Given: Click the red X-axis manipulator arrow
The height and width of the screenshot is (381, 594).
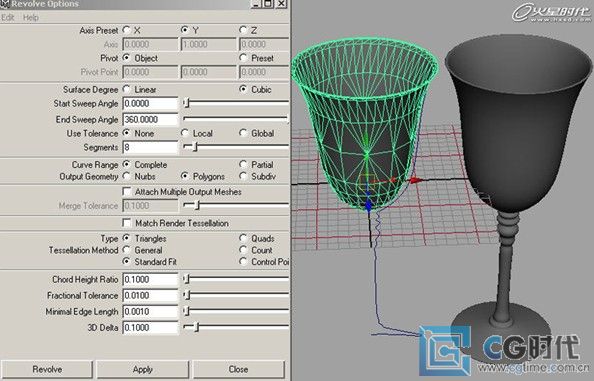Looking at the screenshot, I should 415,180.
